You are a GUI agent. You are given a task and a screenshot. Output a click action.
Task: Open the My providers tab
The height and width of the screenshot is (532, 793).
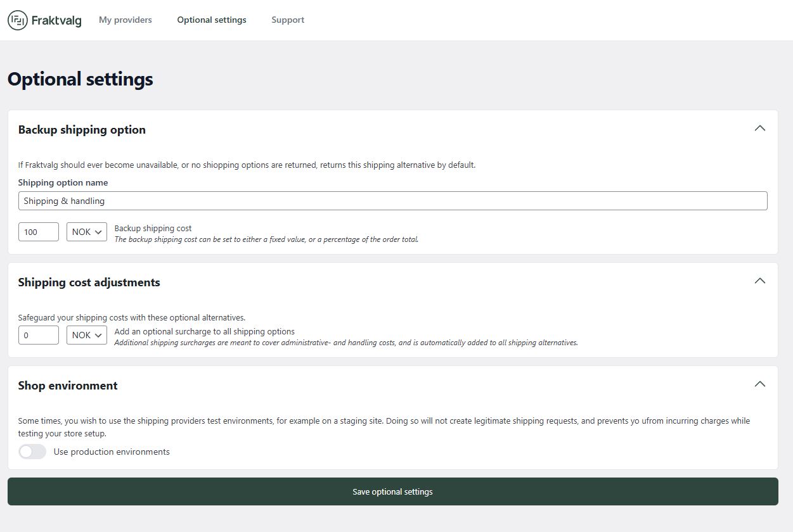[x=126, y=20]
